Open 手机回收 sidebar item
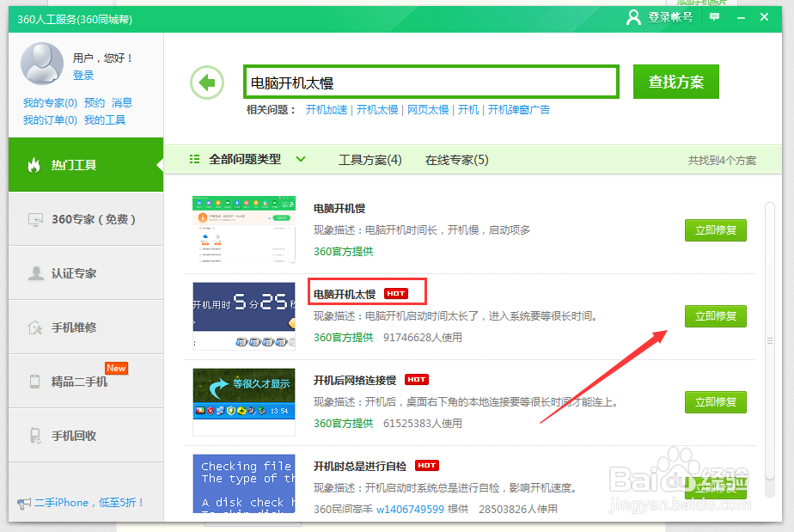Image resolution: width=794 pixels, height=532 pixels. (x=86, y=436)
